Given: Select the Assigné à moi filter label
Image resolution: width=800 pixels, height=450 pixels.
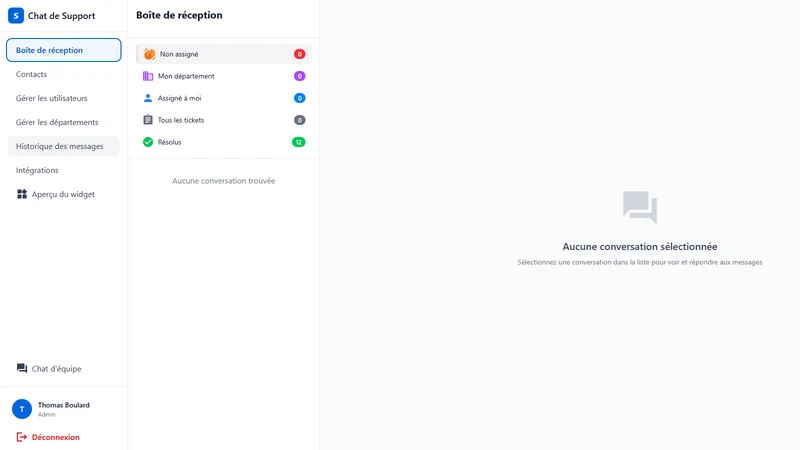Looking at the screenshot, I should click(x=180, y=98).
